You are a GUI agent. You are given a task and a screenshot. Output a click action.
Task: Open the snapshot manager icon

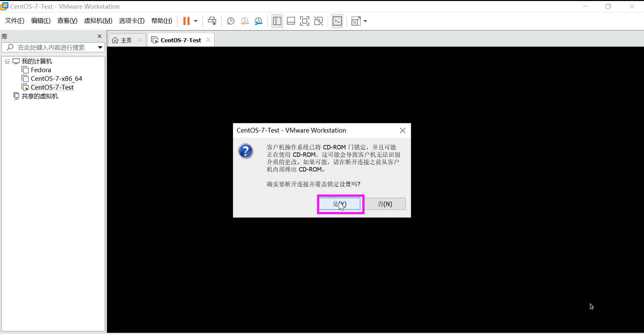[x=258, y=21]
